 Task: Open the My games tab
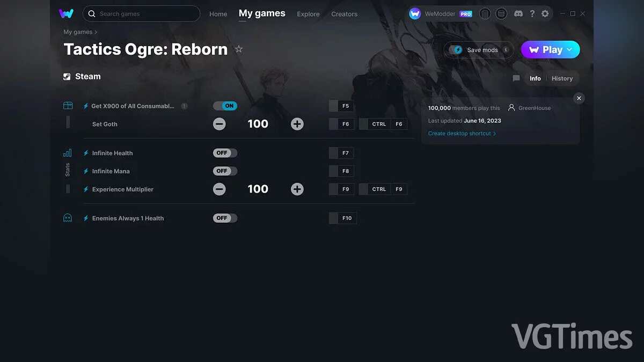262,13
